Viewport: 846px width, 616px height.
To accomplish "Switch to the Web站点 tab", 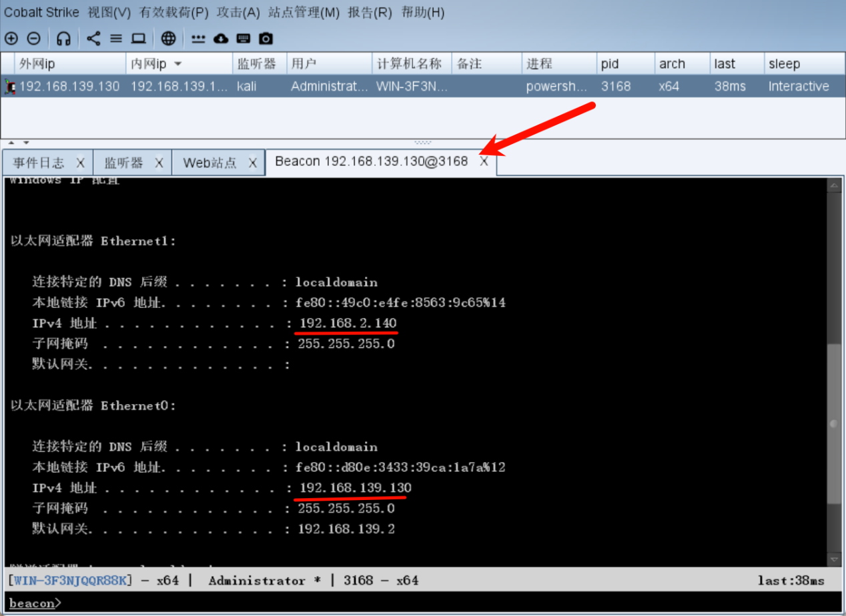I will tap(209, 163).
